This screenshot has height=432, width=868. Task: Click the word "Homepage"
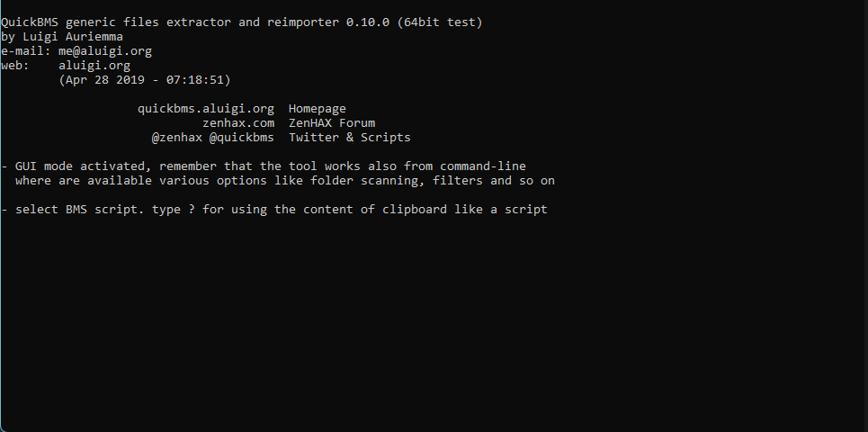(x=318, y=109)
